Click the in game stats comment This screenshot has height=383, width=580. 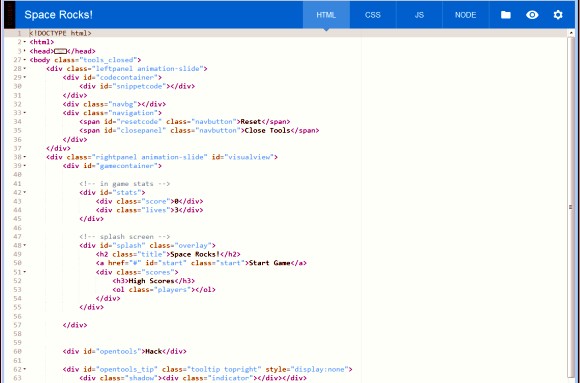click(x=125, y=184)
